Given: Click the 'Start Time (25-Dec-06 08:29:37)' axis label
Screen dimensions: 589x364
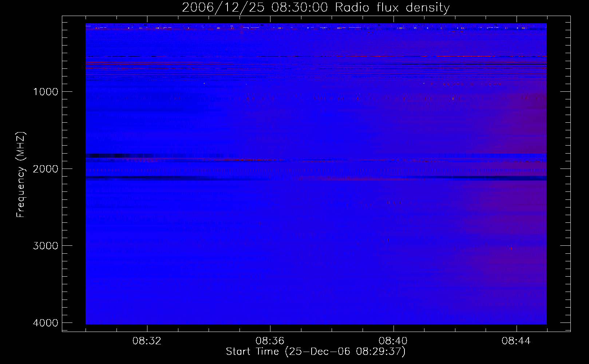Looking at the screenshot, I should click(316, 352).
